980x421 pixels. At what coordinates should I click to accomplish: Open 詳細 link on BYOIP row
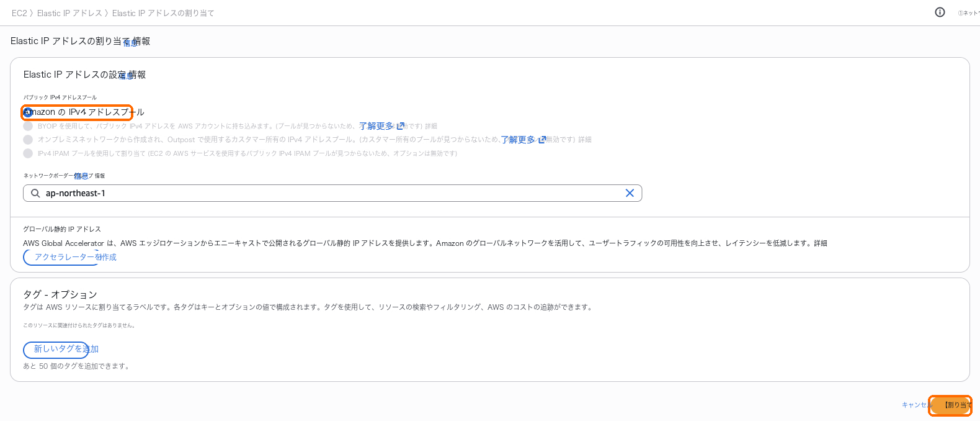431,126
